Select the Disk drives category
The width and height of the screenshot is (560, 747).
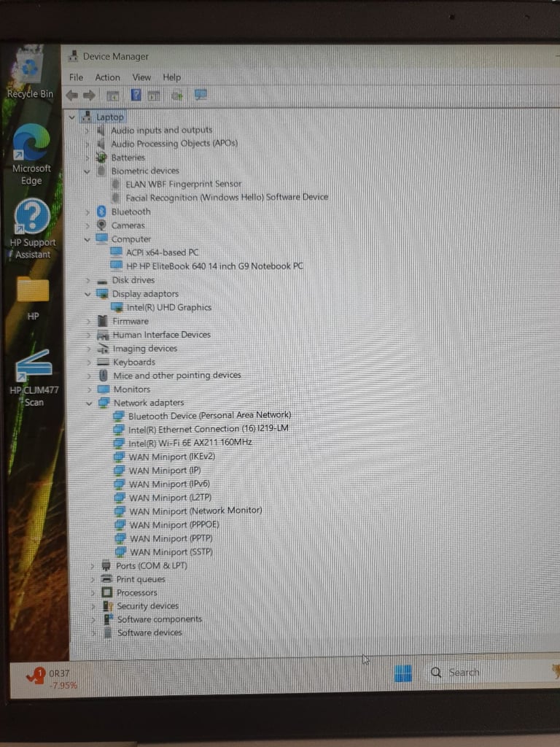coord(133,280)
